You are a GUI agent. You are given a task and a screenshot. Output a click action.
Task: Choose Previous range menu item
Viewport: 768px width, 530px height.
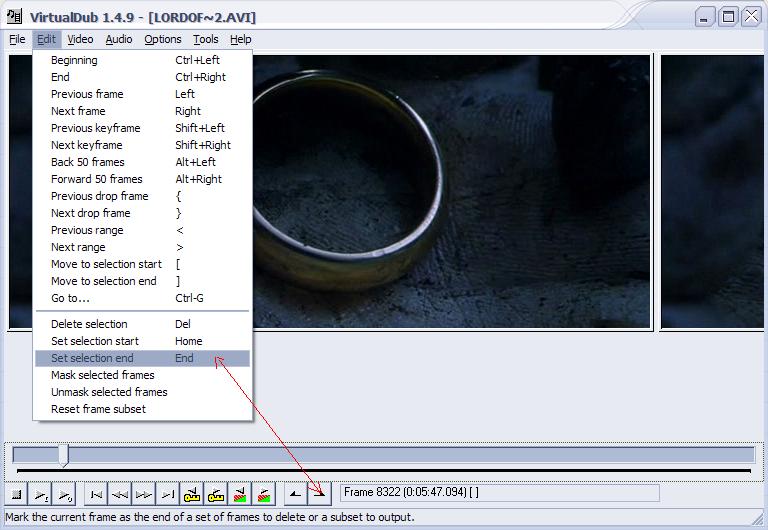(143, 230)
